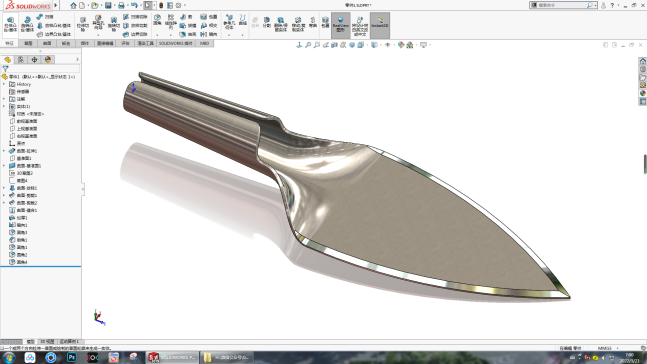The height and width of the screenshot is (364, 647).
Task: Select 曲面-缝合1 knit surface feature
Action: tap(24, 210)
